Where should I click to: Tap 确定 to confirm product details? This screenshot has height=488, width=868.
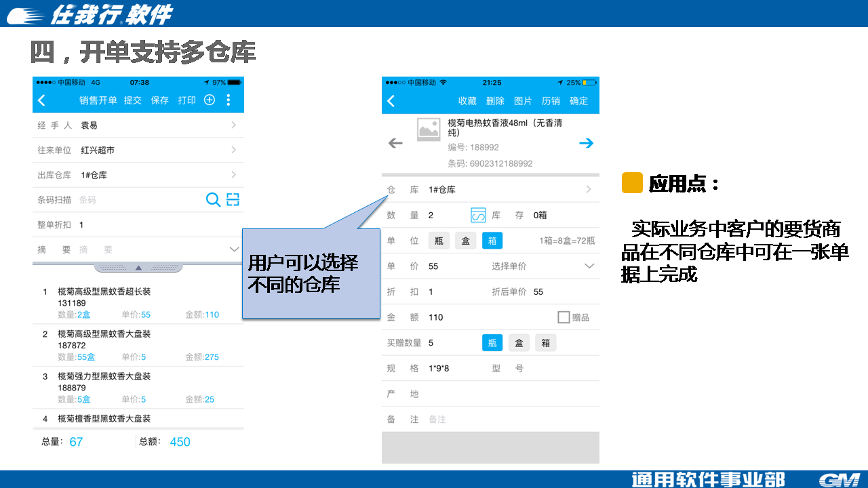(578, 101)
